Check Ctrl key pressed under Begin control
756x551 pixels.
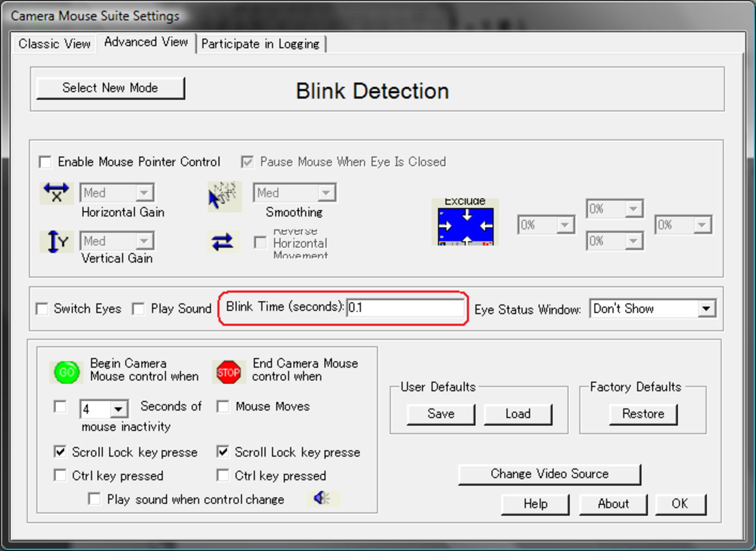click(x=60, y=475)
